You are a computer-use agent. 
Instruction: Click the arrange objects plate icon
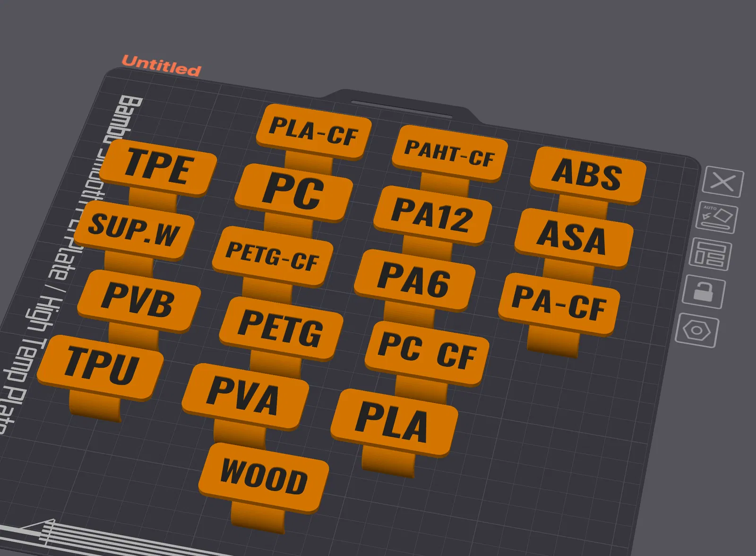click(710, 255)
